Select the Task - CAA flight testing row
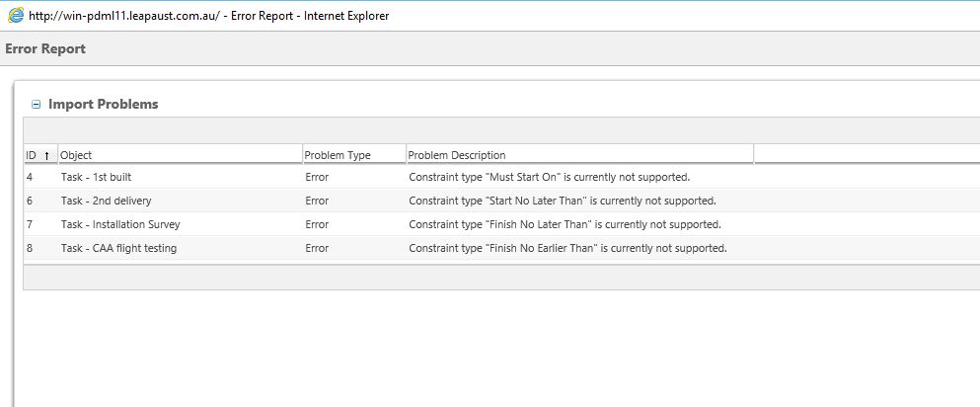The image size is (980, 407). click(118, 248)
